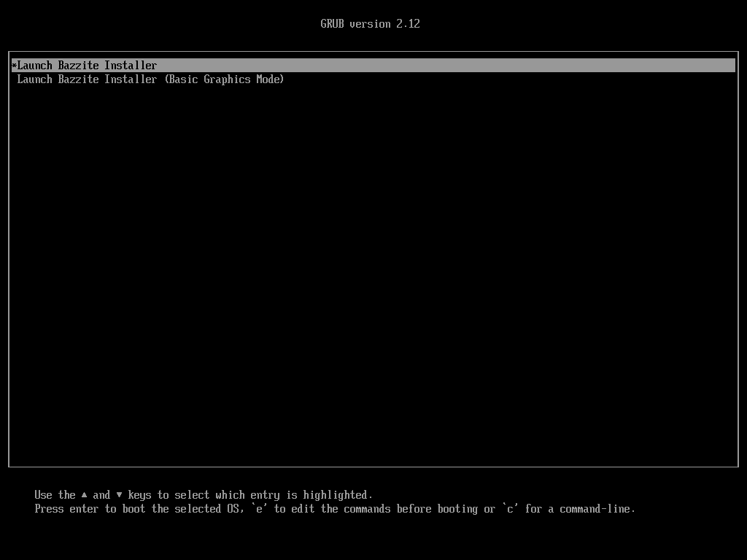Click the "command-line" text at bottom
This screenshot has height=560, width=747.
coord(597,509)
